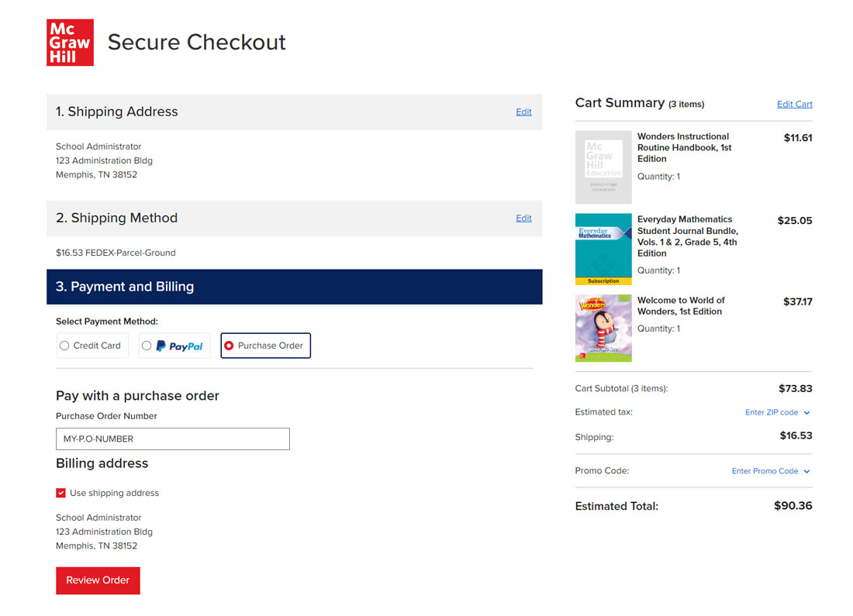Click the chevron beside Enter Promo Code
The image size is (853, 616).
806,470
